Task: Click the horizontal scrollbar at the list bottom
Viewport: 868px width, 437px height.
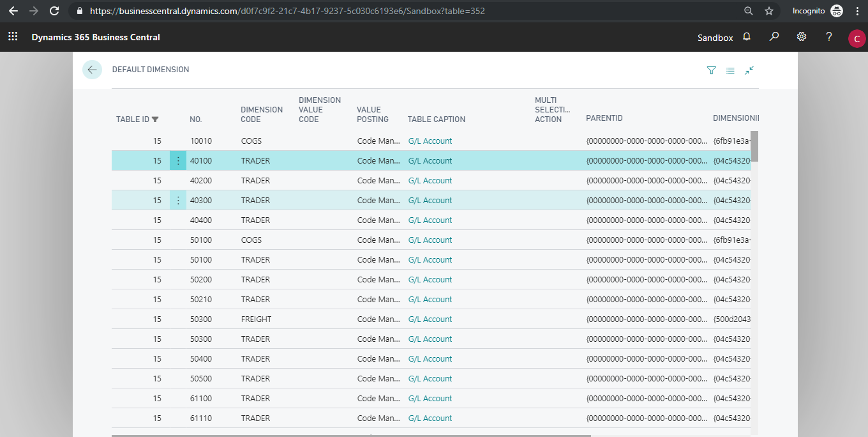Action: [x=351, y=436]
